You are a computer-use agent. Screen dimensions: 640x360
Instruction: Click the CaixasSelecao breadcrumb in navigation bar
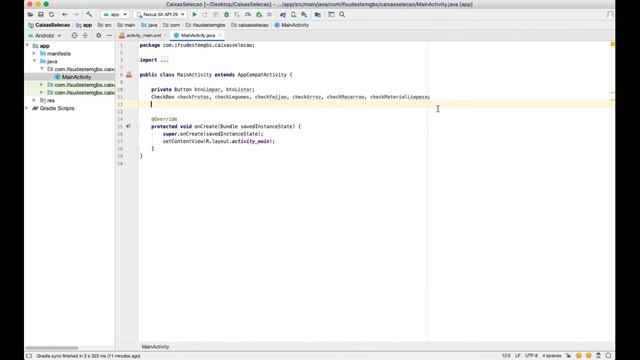pyautogui.click(x=49, y=25)
